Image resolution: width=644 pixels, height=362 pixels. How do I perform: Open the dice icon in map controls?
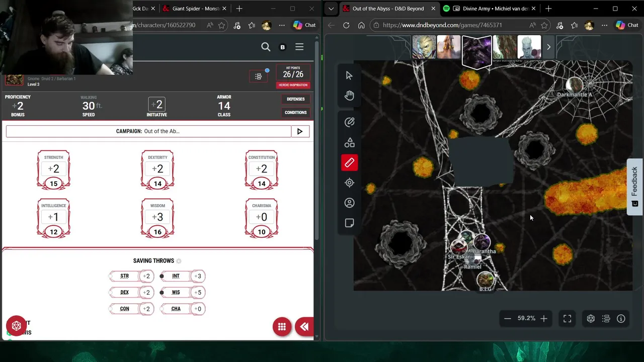coord(591,318)
